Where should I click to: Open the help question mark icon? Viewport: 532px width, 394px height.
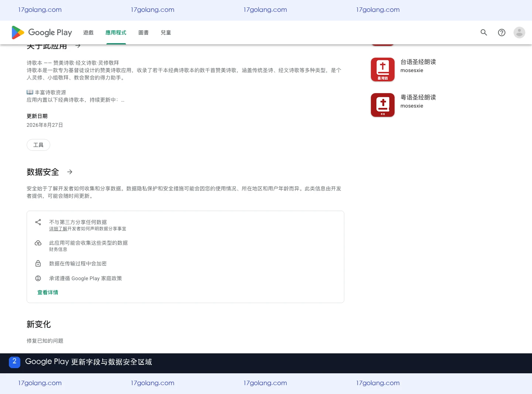coord(501,33)
